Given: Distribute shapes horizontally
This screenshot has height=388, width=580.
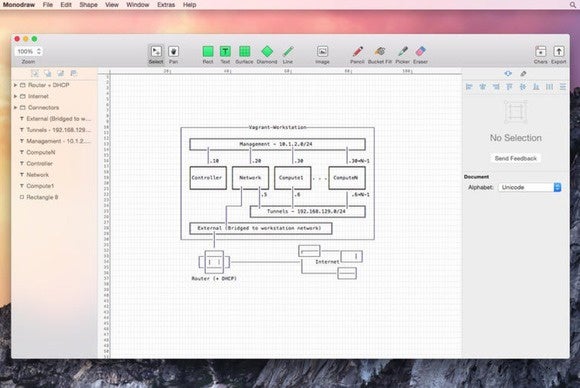Looking at the screenshot, I should tap(550, 87).
